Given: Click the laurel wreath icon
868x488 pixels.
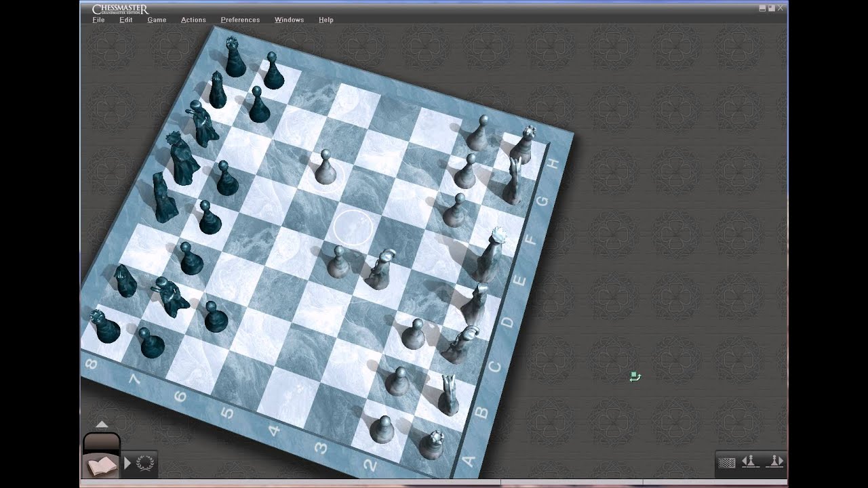Looking at the screenshot, I should tap(145, 464).
